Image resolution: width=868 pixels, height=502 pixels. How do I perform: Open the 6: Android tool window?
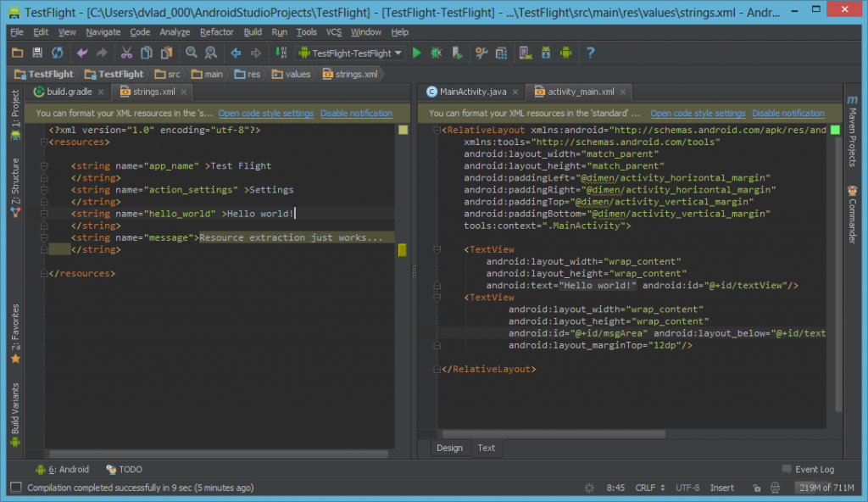click(x=62, y=469)
